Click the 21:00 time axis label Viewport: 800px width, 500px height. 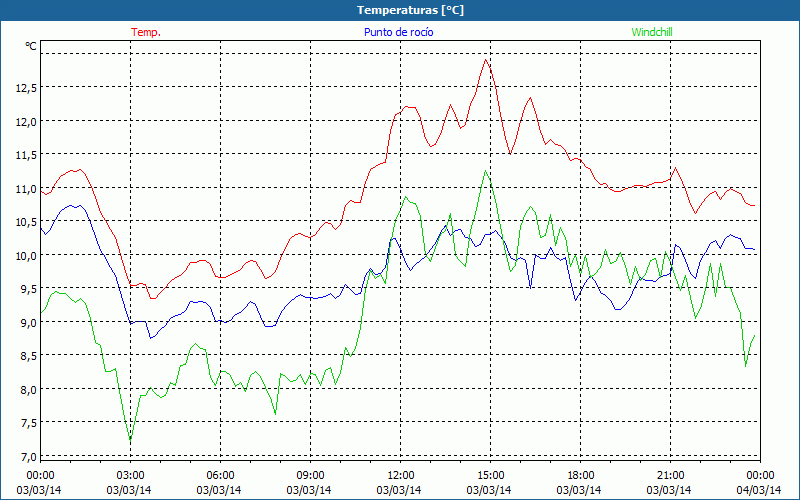(670, 476)
